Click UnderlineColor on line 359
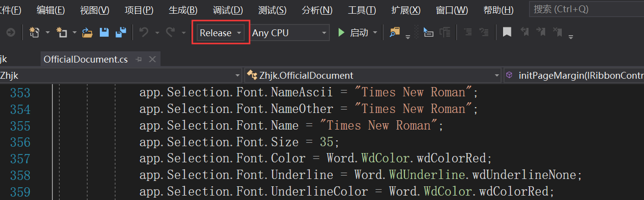644x200 pixels. coord(320,192)
